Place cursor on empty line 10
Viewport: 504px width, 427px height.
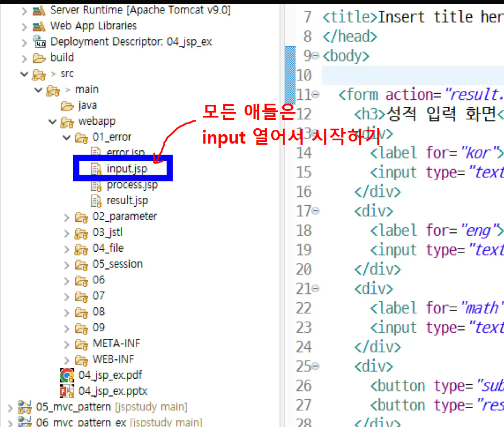coord(413,75)
